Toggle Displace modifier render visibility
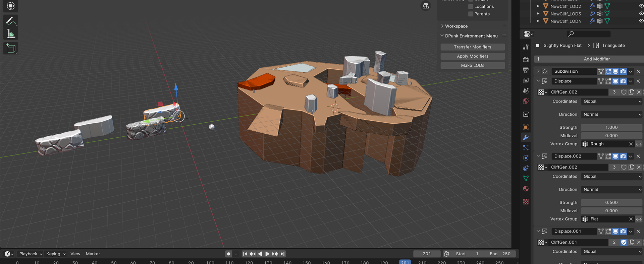Image resolution: width=644 pixels, height=264 pixels. 623,81
